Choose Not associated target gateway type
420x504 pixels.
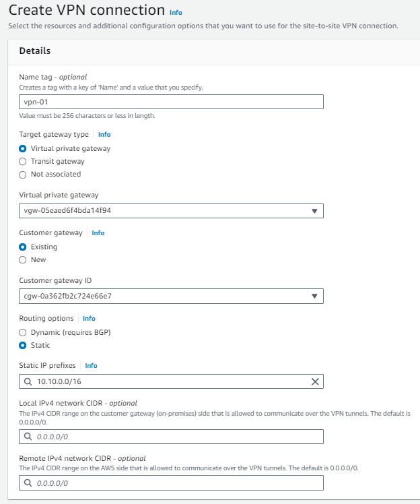(x=23, y=174)
